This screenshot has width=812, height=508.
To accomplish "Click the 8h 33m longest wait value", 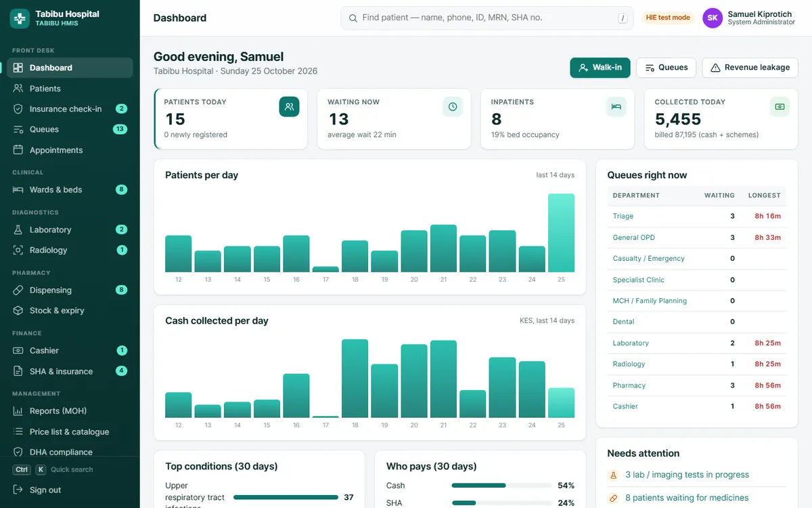I will [x=768, y=238].
